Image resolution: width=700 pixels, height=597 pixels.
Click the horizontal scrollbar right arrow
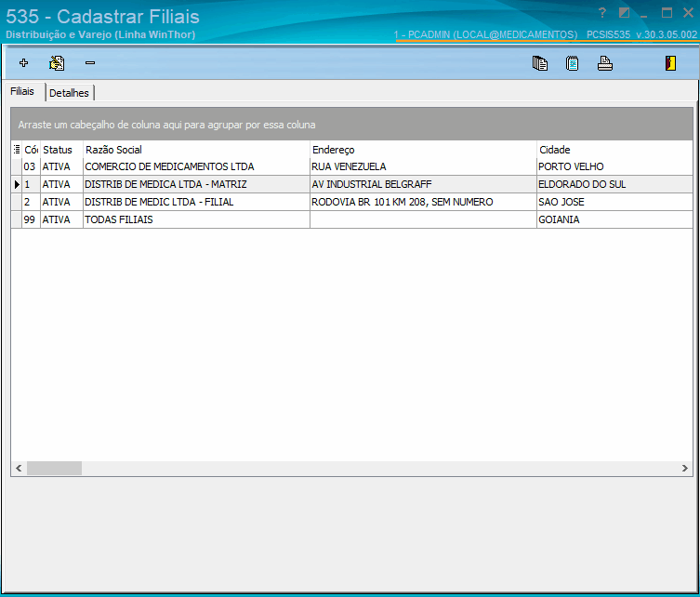click(685, 468)
